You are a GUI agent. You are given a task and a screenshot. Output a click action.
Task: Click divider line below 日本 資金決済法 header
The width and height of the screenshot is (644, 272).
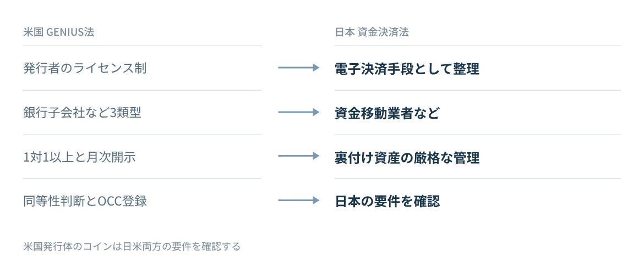(x=478, y=46)
